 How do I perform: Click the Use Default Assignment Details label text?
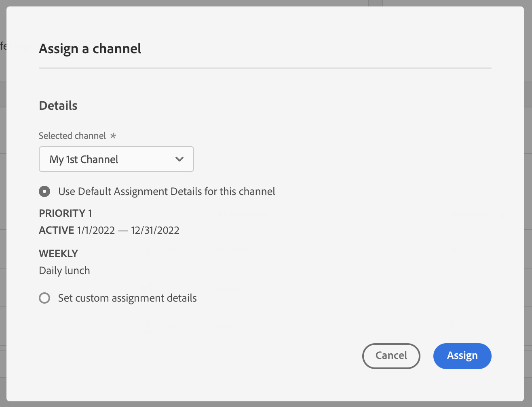[x=167, y=191]
